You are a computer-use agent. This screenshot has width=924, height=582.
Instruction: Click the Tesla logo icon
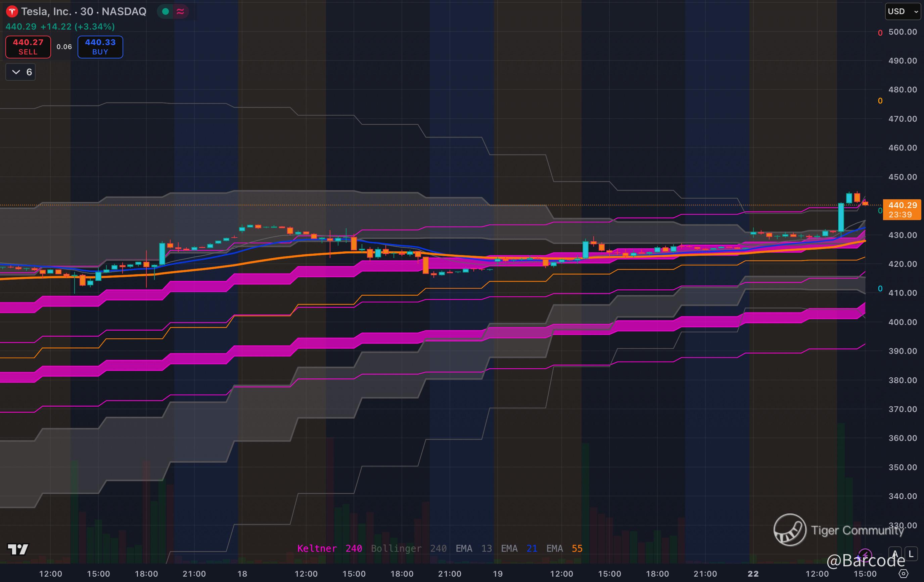[12, 11]
